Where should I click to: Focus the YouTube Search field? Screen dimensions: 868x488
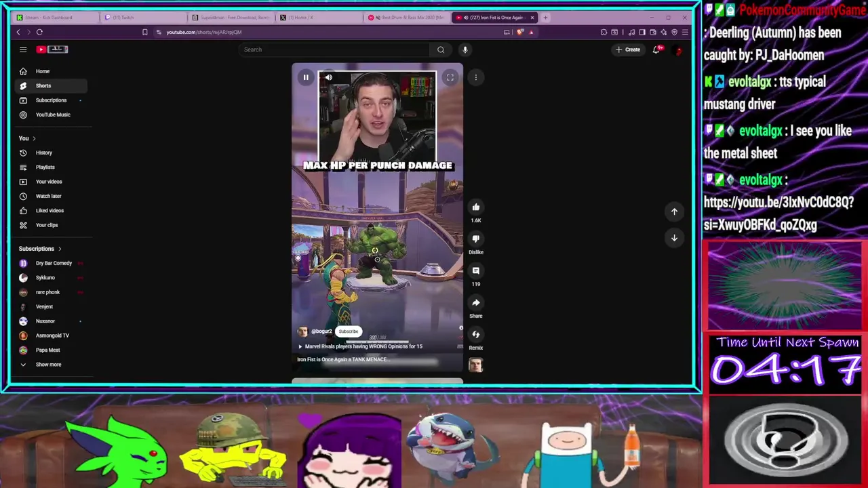334,49
